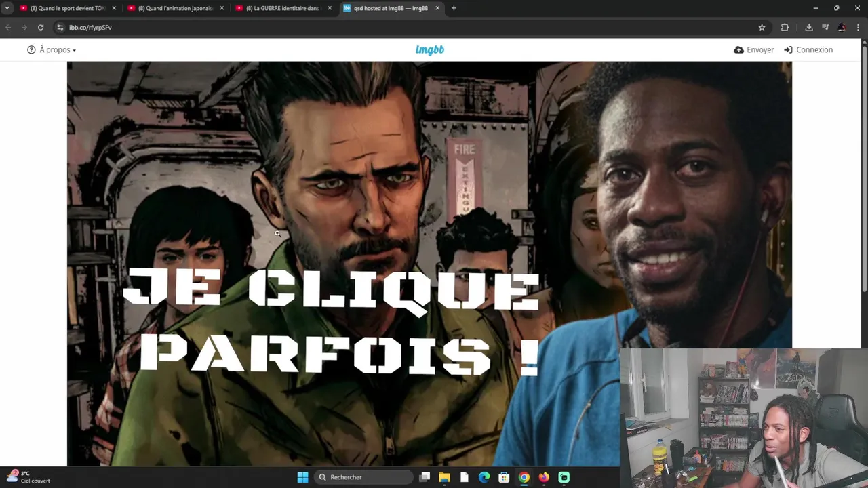Click the 'Connexion' sign-in link
Image resolution: width=868 pixels, height=488 pixels.
(x=808, y=49)
